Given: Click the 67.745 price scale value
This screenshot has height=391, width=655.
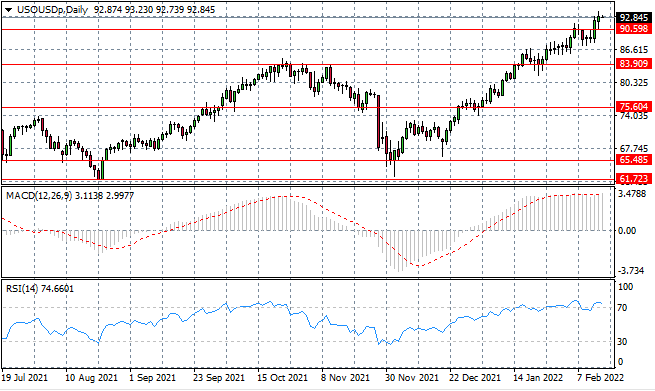Looking at the screenshot, I should click(634, 149).
